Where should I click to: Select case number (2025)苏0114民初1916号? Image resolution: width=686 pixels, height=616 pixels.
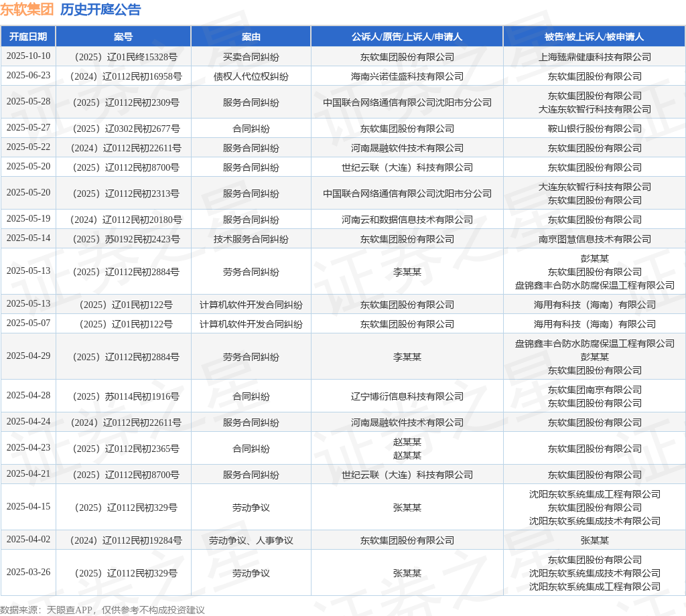pos(126,396)
